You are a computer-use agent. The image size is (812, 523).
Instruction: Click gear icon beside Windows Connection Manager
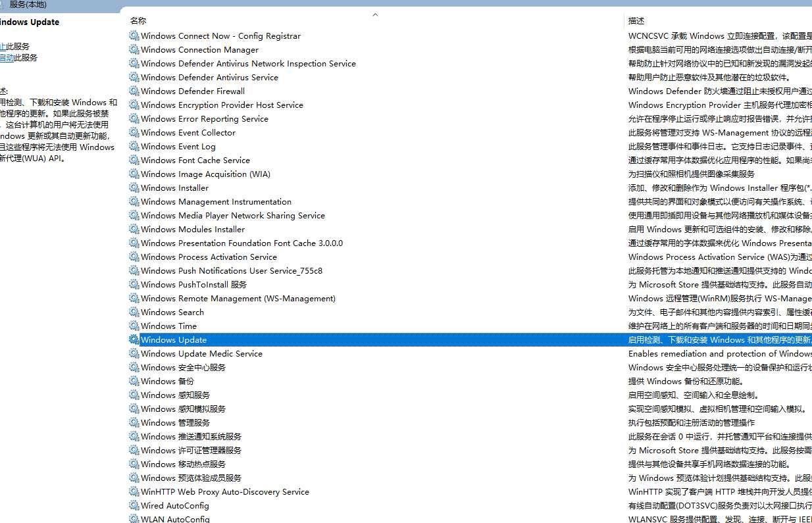pos(134,50)
